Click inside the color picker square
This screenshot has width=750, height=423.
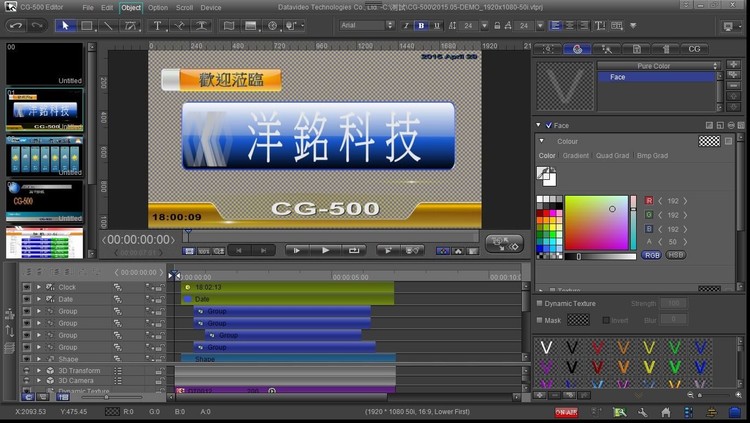[x=596, y=223]
